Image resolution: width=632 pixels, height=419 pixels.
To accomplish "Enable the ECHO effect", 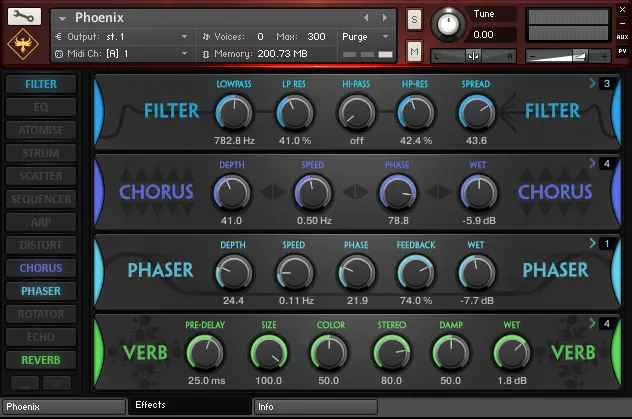I will pyautogui.click(x=41, y=337).
